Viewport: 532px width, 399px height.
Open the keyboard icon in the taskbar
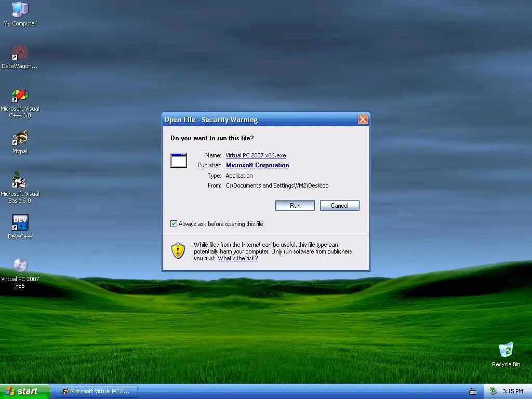pos(472,392)
